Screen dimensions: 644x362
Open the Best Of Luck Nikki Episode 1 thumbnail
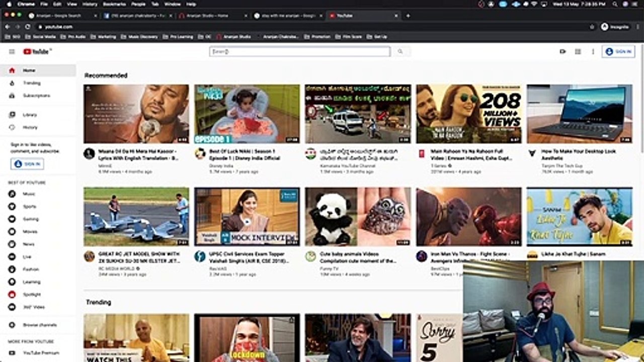[x=247, y=114]
